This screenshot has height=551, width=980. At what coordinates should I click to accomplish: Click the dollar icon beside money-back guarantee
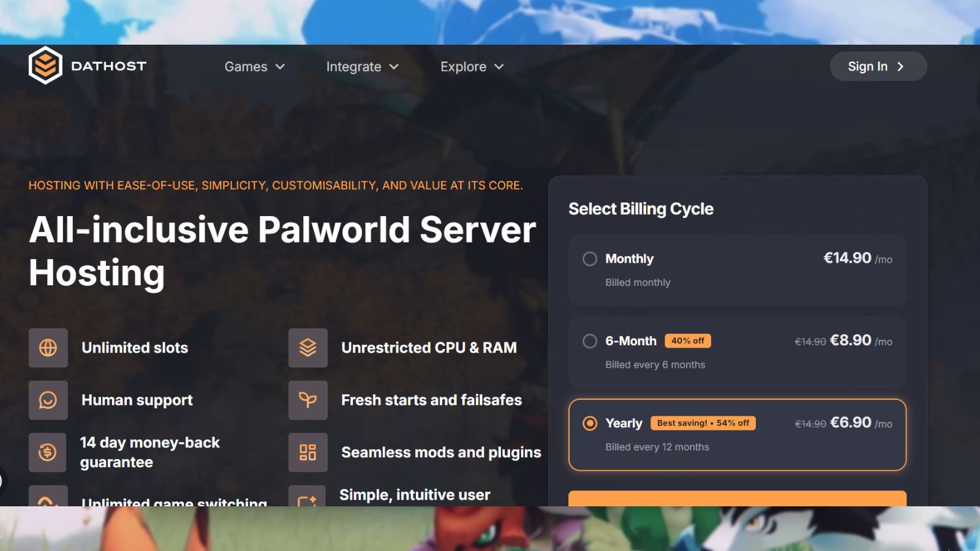[x=48, y=452]
